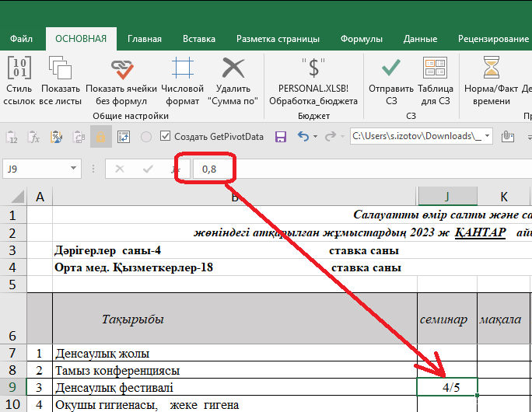Image resolution: width=532 pixels, height=412 pixels.
Task: Click ставка саны text in row 3
Action: (364, 250)
